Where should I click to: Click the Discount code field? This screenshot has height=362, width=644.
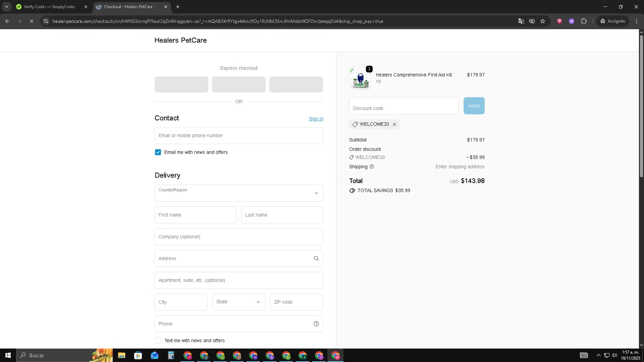[x=404, y=106]
